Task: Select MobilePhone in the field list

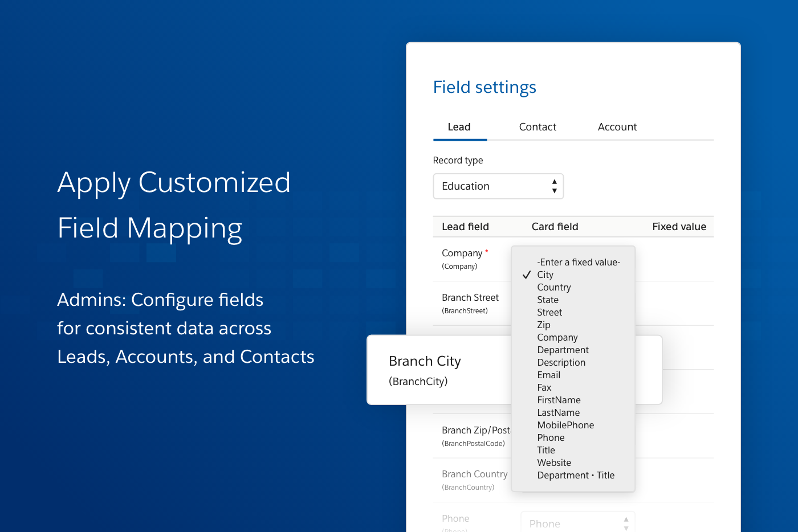Action: [565, 425]
